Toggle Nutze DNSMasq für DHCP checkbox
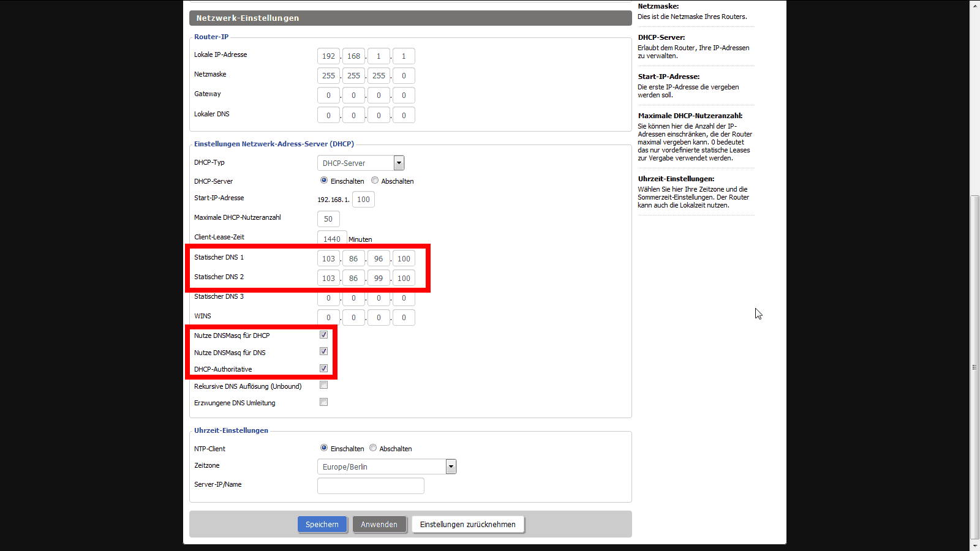Viewport: 980px width, 551px height. pos(323,335)
